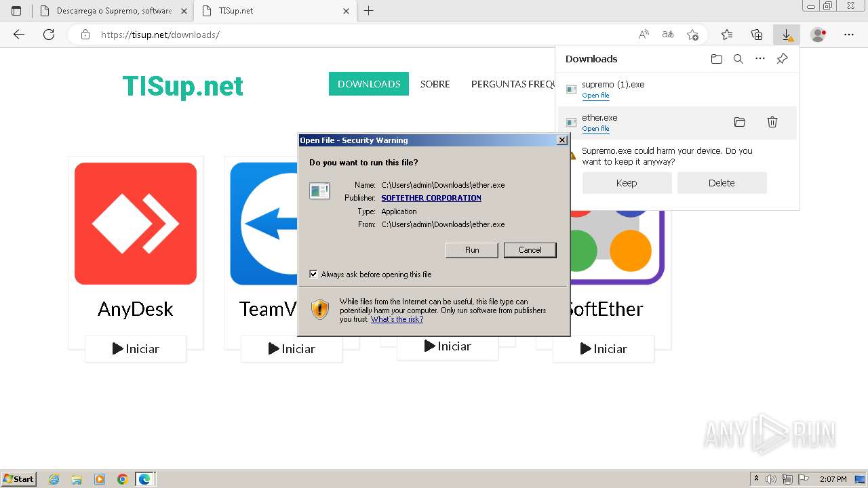Show ether.exe in folder

tap(740, 122)
